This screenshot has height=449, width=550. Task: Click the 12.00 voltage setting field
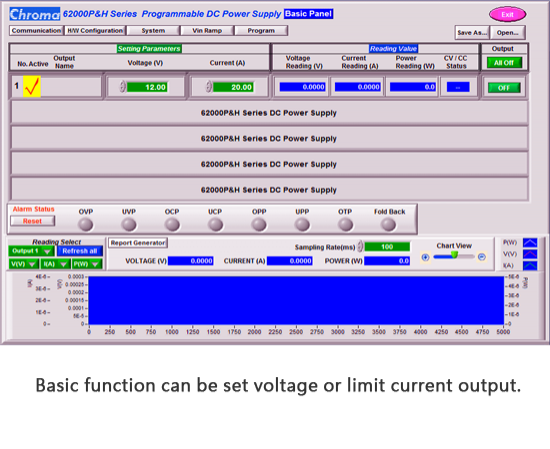147,87
